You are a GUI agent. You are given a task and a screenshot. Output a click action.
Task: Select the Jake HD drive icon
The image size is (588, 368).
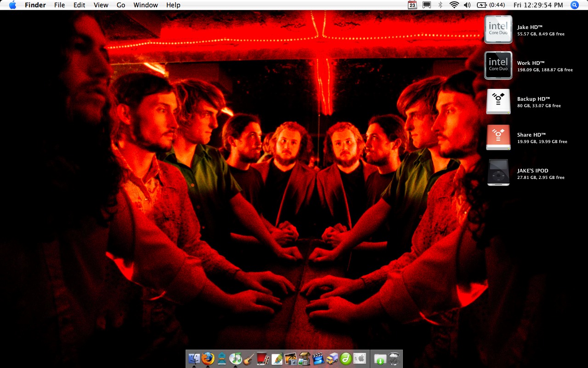498,29
